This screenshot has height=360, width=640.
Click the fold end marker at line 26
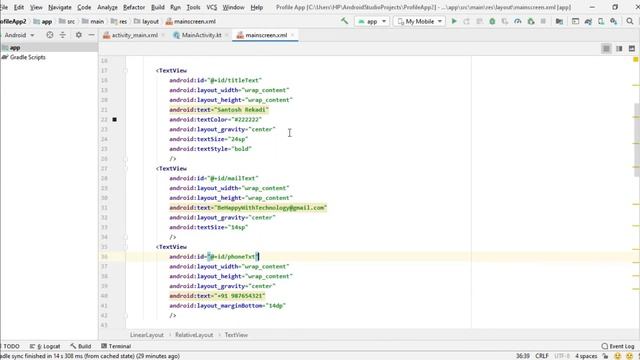tap(126, 159)
